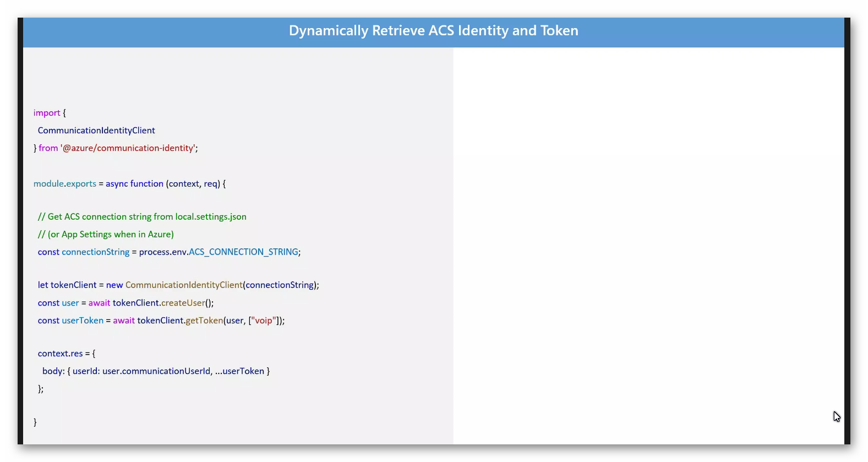Select the CommunicationIdentityClient import name
The width and height of the screenshot is (868, 462).
(x=96, y=131)
